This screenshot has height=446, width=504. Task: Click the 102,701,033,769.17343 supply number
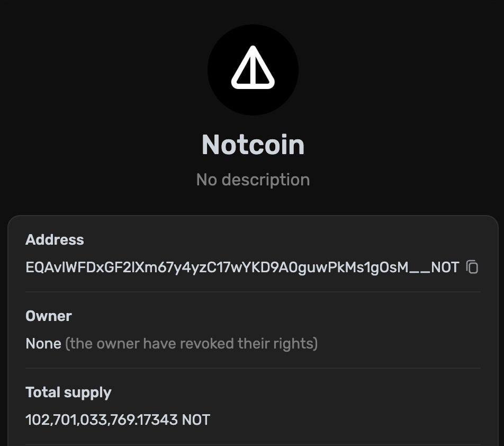(x=102, y=420)
